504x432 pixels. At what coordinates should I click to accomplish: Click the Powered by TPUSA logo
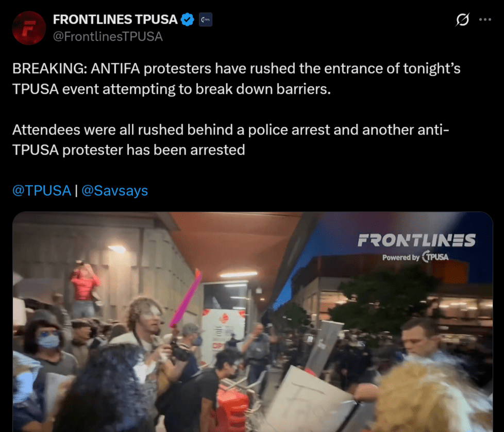[415, 257]
